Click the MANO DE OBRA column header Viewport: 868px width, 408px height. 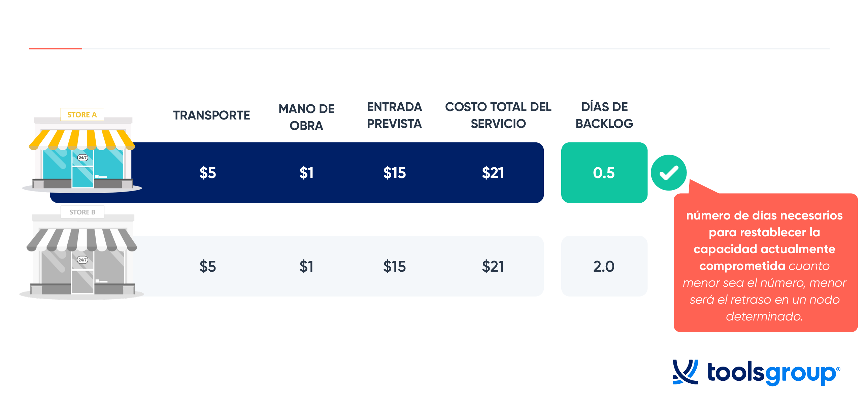(306, 117)
